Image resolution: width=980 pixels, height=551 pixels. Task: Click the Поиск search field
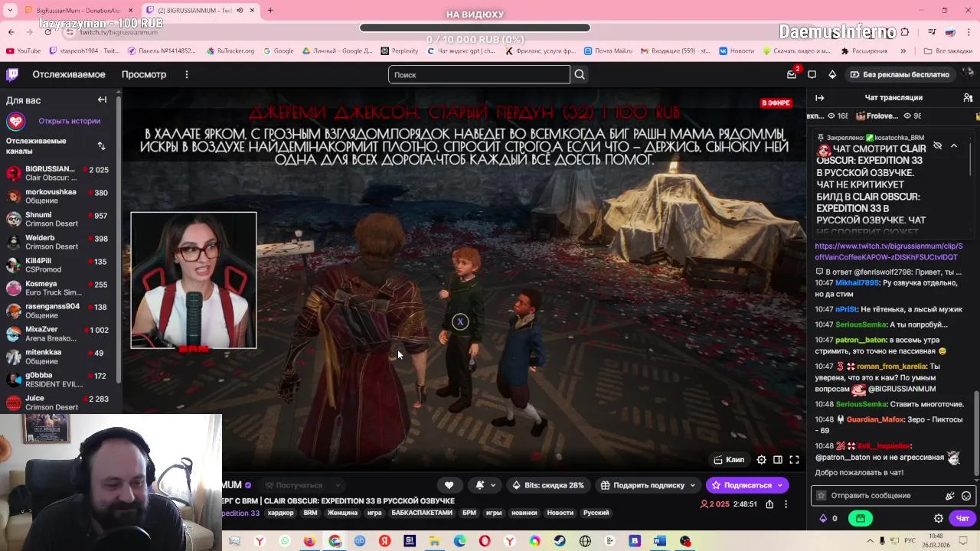479,74
